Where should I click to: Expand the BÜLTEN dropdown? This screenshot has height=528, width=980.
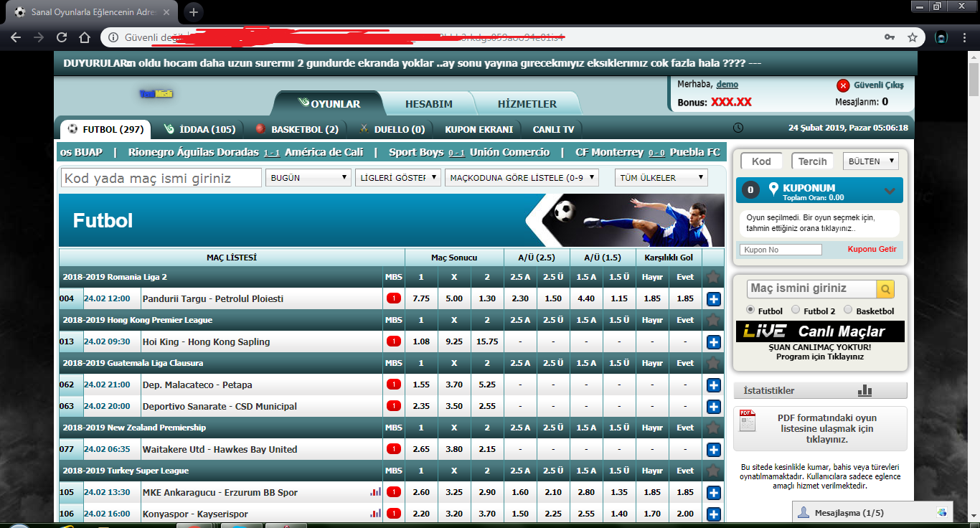(x=870, y=161)
